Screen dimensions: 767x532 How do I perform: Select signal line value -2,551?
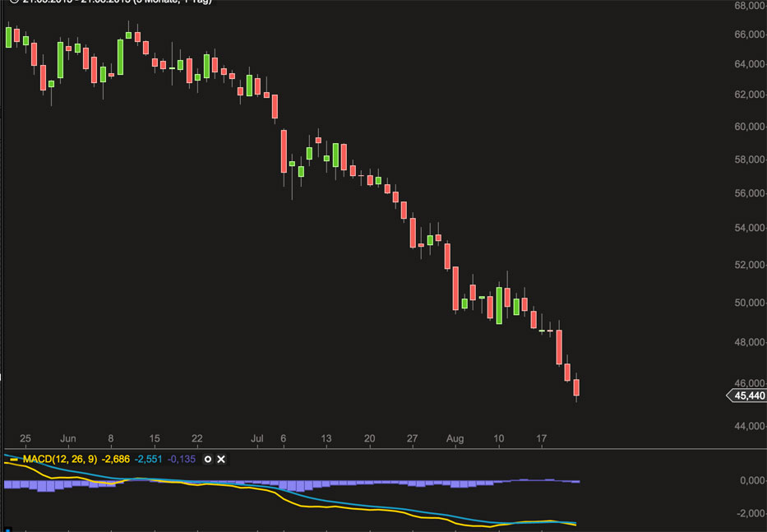[148, 459]
